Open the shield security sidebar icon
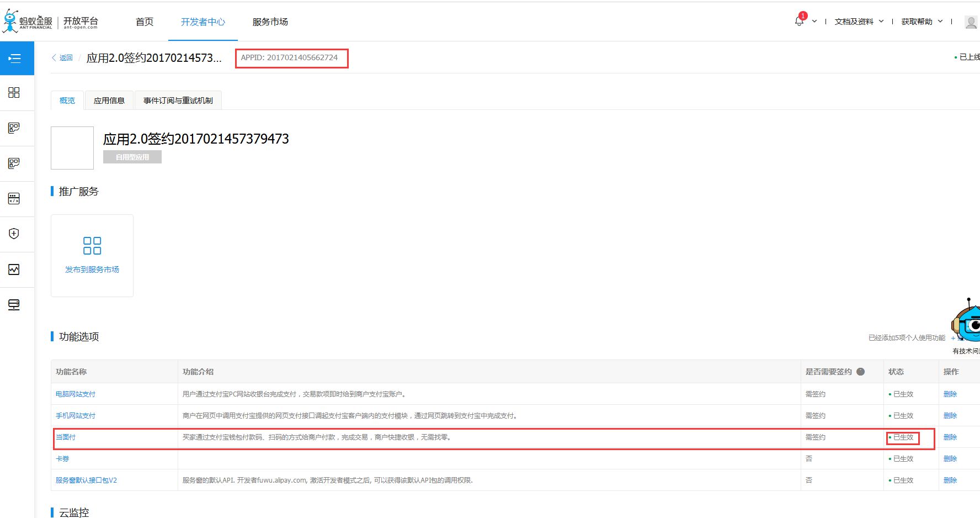980x518 pixels. click(x=14, y=234)
